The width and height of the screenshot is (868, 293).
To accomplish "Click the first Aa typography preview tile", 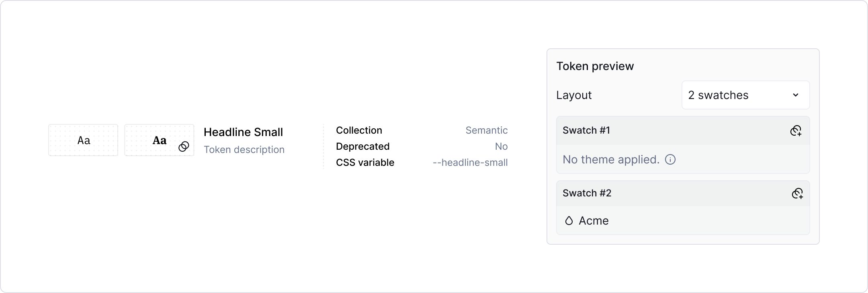I will 83,140.
